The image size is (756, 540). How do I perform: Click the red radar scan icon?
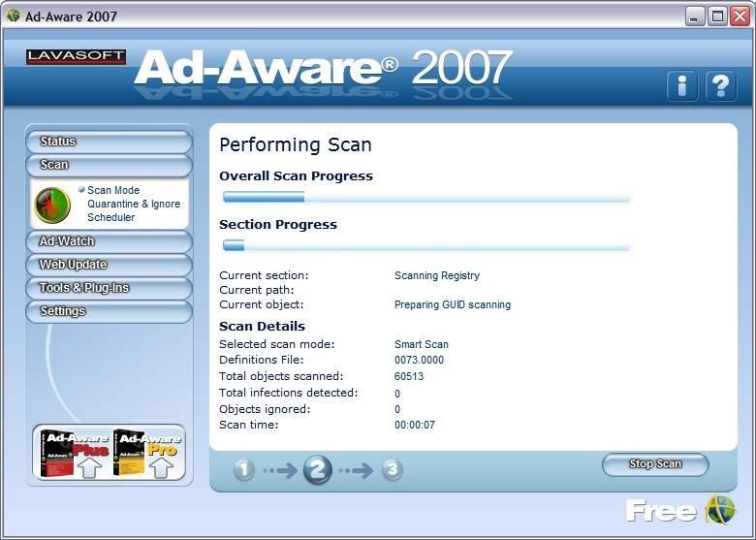tap(52, 205)
